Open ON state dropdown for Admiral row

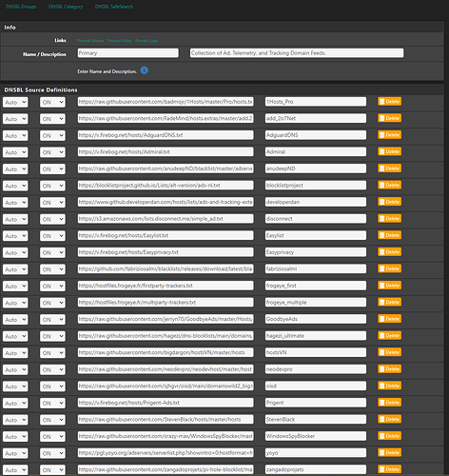[52, 152]
